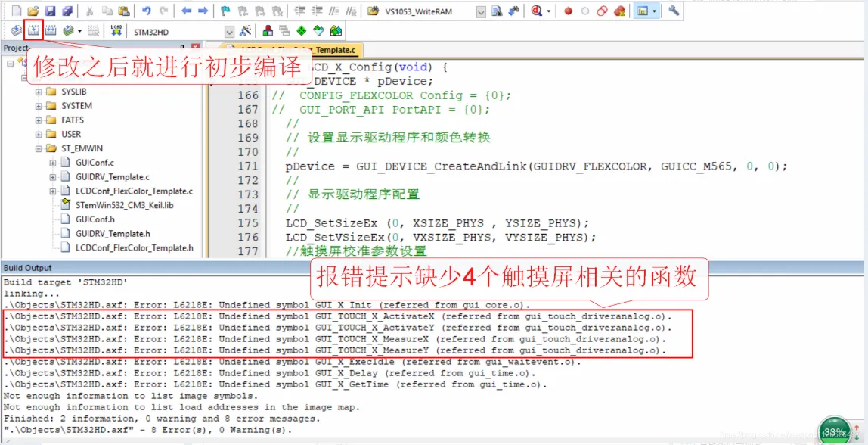
Task: Open Manage Project Items with the colored blocks icon
Action: 268,30
